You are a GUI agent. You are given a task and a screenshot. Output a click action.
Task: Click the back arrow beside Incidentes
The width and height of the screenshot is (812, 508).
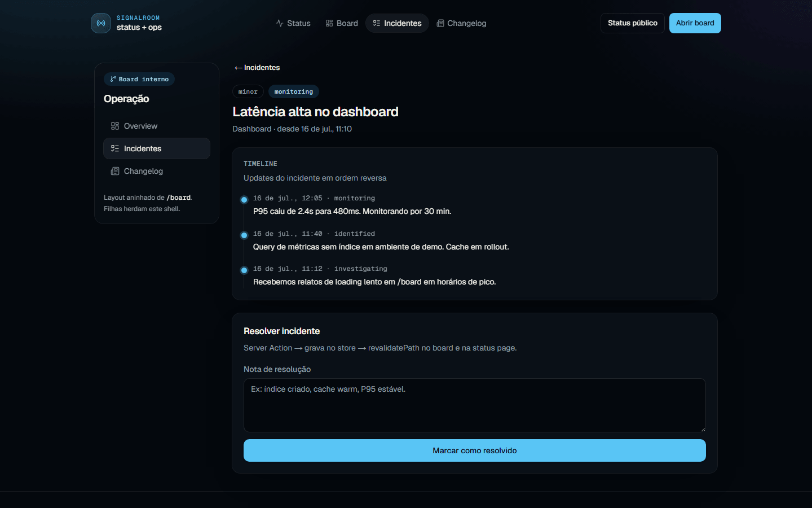point(238,68)
